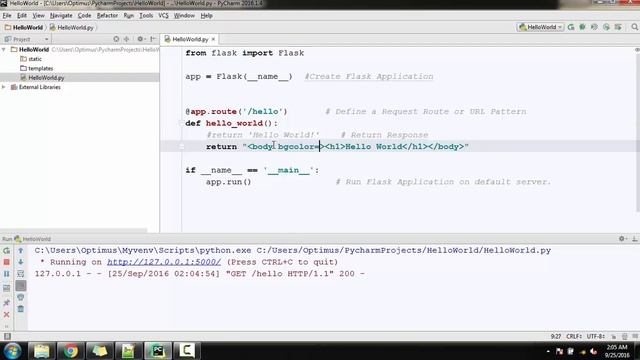Click the Windows Start button
Viewport: 640px width, 360px height.
(12, 351)
